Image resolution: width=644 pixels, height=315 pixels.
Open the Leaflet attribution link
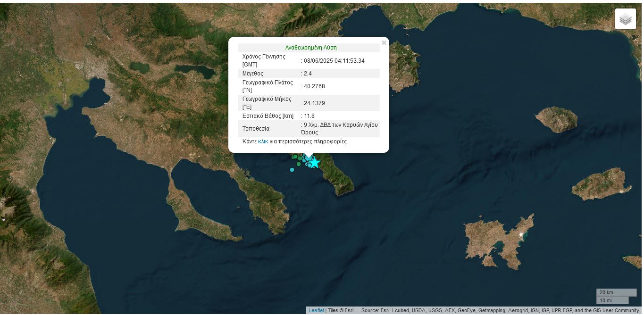316,310
